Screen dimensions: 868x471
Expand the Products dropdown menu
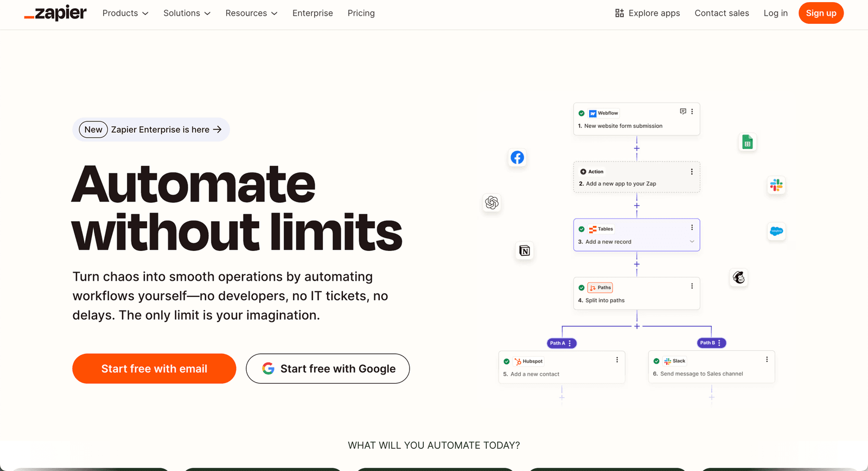click(125, 13)
